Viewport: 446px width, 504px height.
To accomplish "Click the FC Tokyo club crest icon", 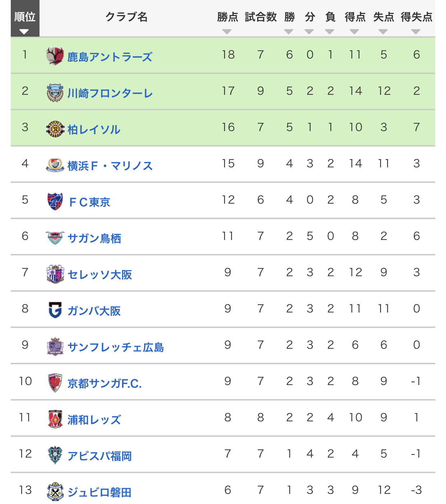I will [55, 201].
